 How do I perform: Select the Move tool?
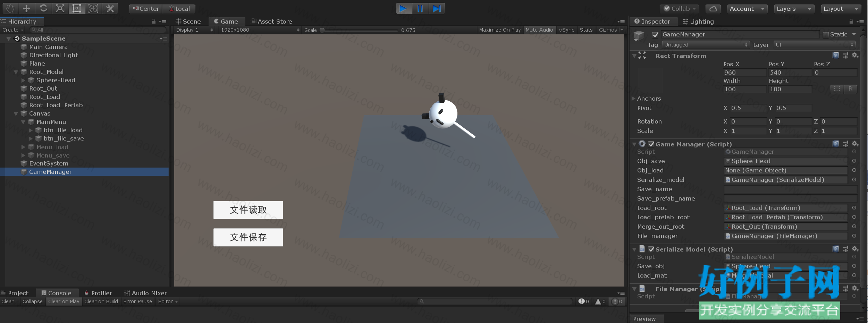click(26, 8)
